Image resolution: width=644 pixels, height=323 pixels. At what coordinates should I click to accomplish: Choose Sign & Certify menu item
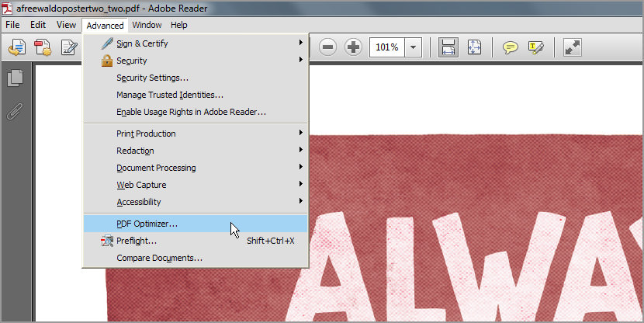tap(196, 43)
